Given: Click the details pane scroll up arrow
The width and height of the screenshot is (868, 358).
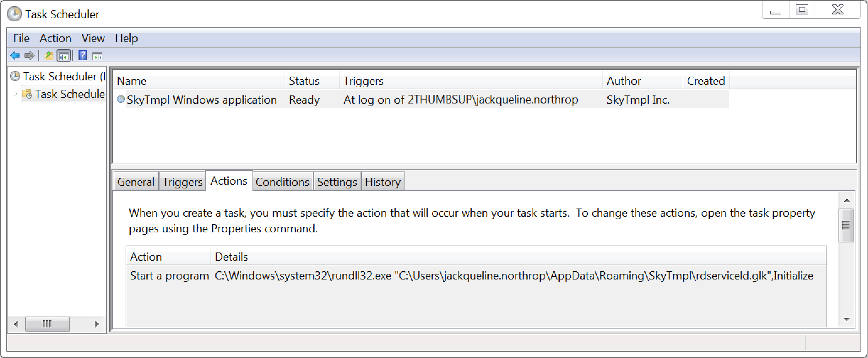Looking at the screenshot, I should (x=847, y=201).
